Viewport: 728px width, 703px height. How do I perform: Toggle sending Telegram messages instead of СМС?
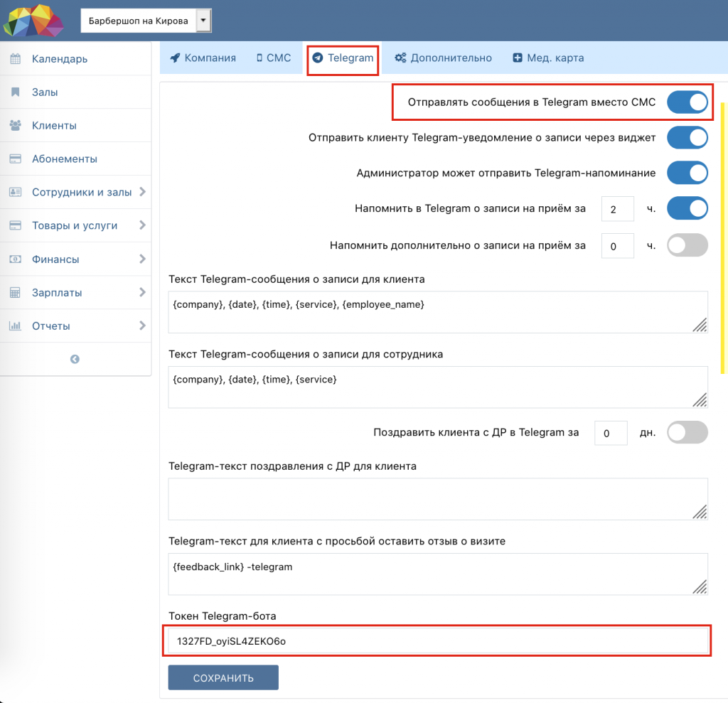(x=687, y=102)
